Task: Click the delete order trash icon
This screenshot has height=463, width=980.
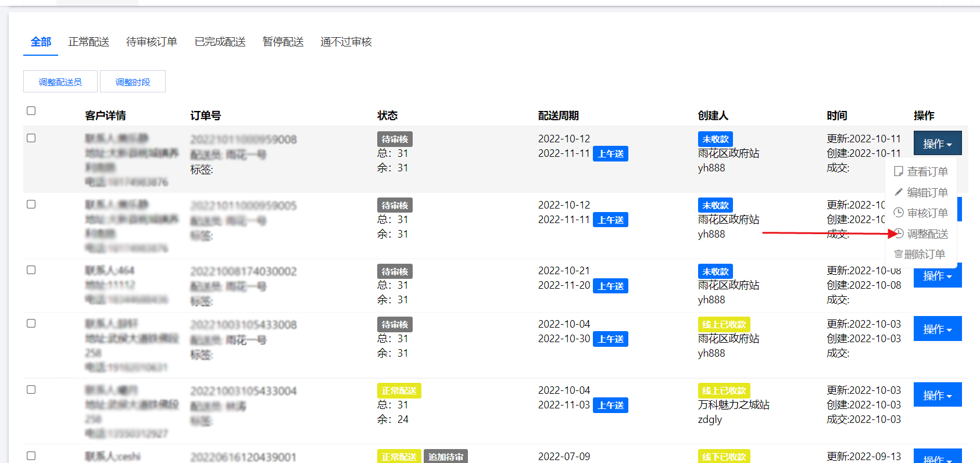Action: tap(898, 254)
